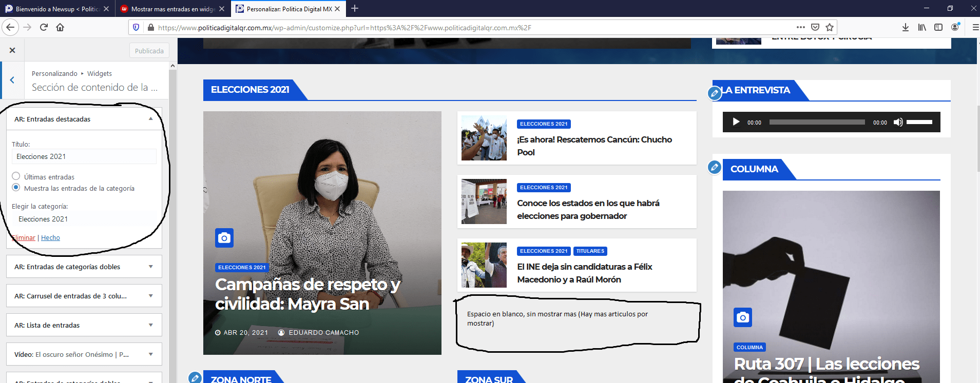
Task: Mute the audio player
Action: [898, 122]
